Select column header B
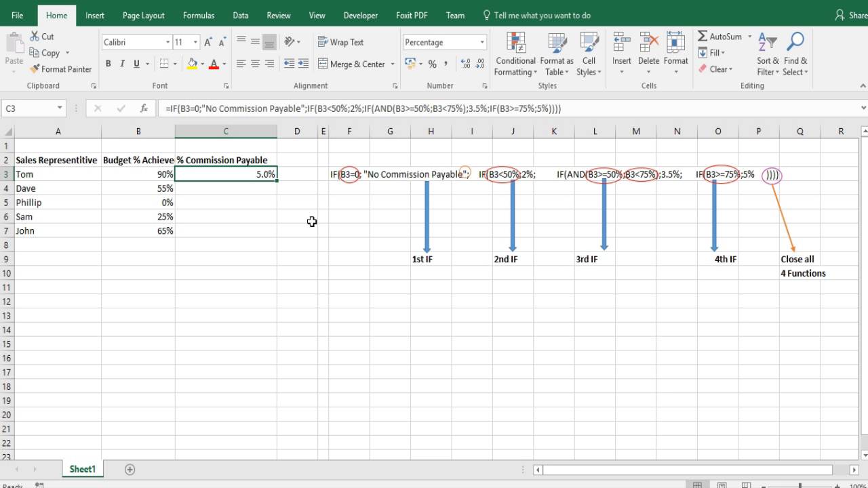Viewport: 868px width, 488px height. (138, 131)
